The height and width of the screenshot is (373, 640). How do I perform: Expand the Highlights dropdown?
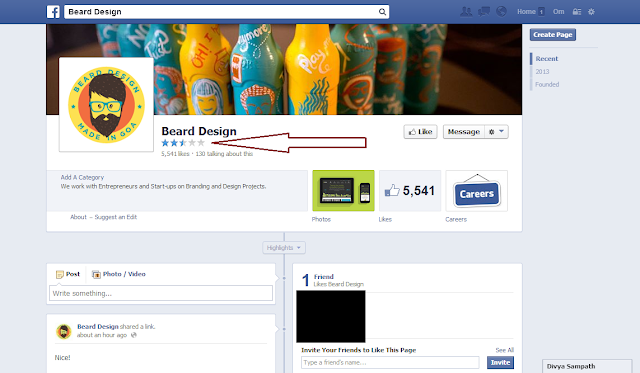tap(284, 248)
